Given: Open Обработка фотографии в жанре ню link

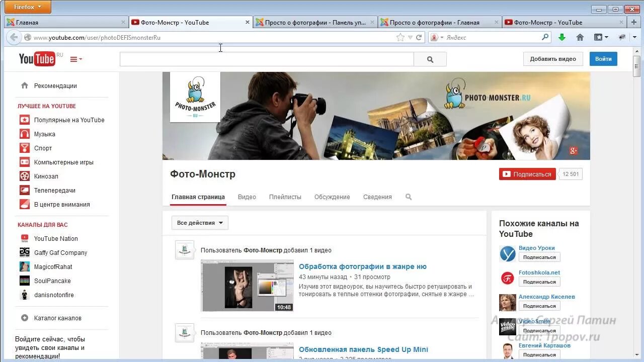Looking at the screenshot, I should coord(363,266).
